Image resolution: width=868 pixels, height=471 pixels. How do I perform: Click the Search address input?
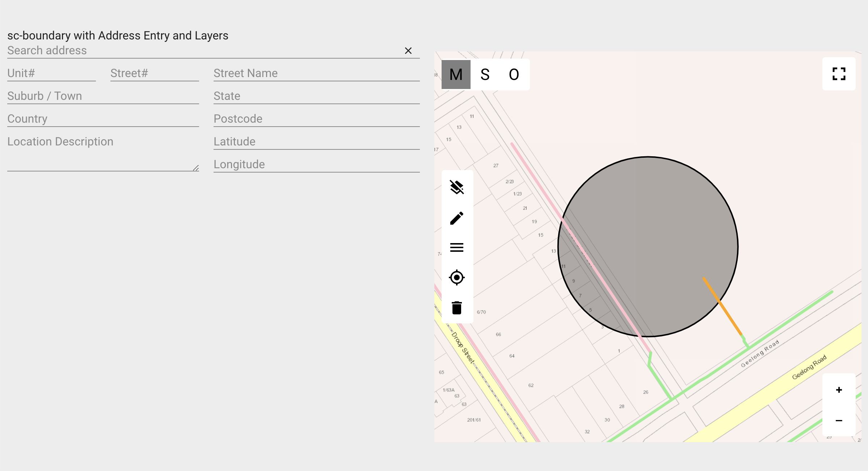[203, 51]
